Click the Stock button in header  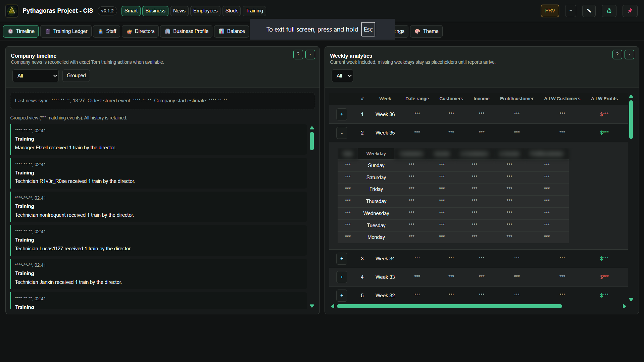coord(232,11)
